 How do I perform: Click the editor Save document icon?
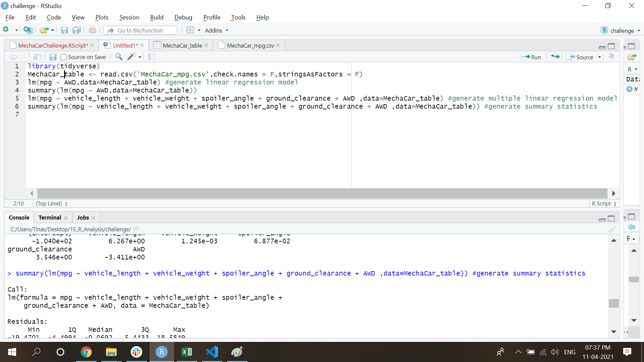pyautogui.click(x=53, y=57)
